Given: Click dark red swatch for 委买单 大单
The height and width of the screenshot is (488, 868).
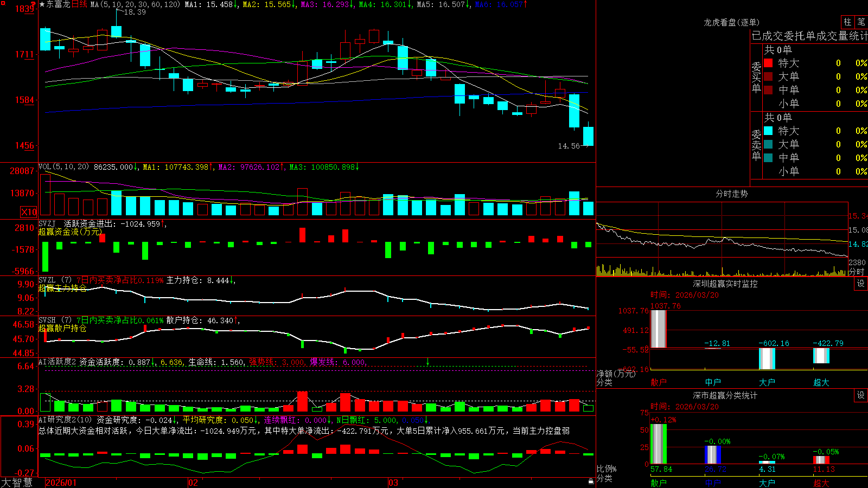Looking at the screenshot, I should point(768,76).
